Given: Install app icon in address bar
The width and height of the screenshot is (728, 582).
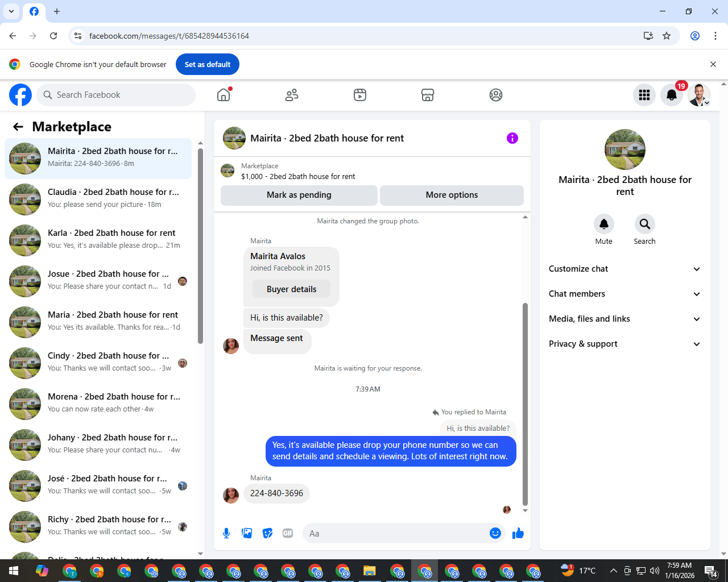Looking at the screenshot, I should [x=648, y=36].
